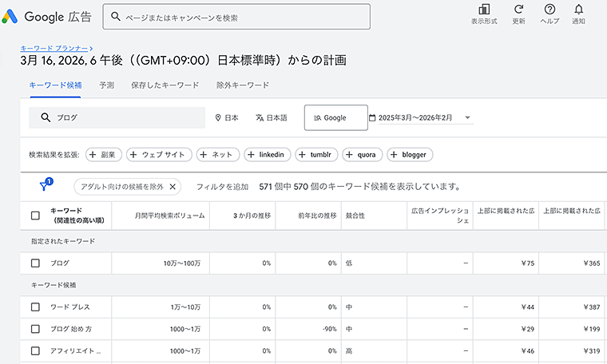The image size is (607, 364).
Task: Click the ¥365 bid value
Action: tap(592, 263)
